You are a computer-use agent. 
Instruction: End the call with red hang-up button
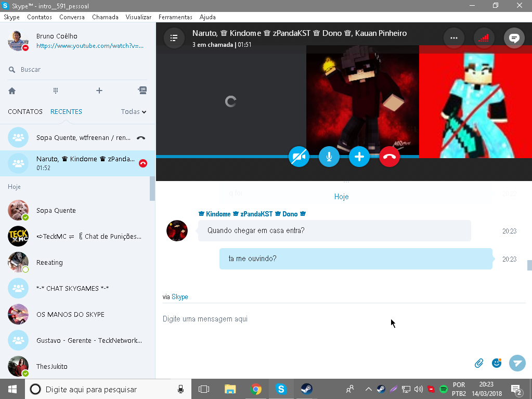390,157
